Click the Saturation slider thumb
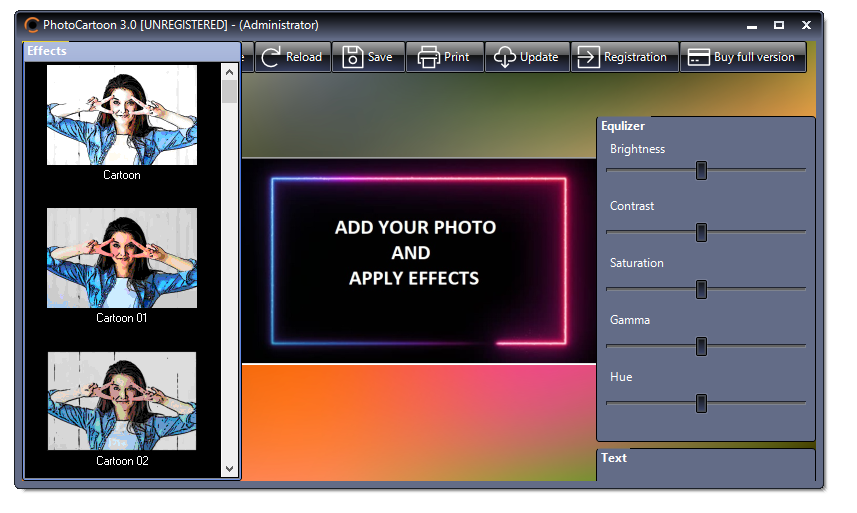The image size is (857, 513). [x=701, y=289]
